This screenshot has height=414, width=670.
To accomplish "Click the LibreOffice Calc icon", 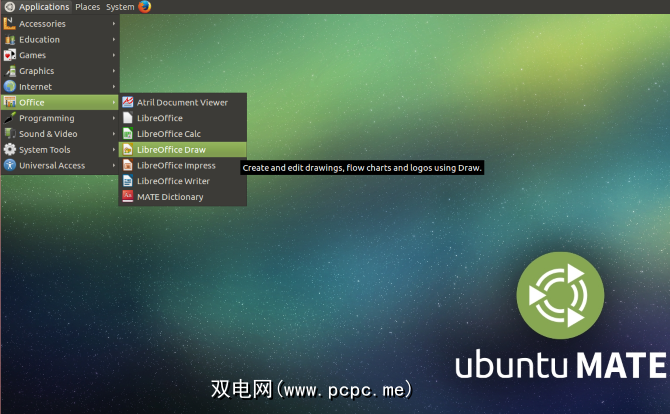I will click(127, 134).
